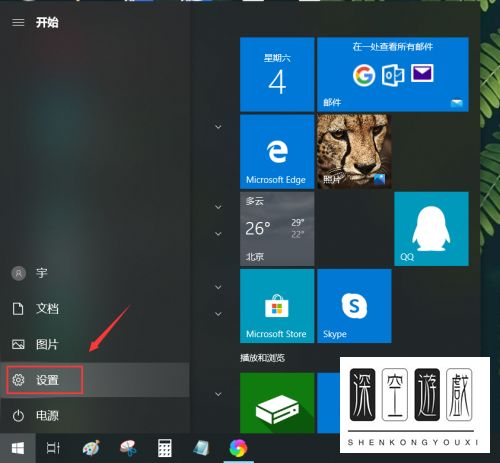Image resolution: width=500 pixels, height=463 pixels.
Task: Open the Microsoft Store tile
Action: pos(277,306)
